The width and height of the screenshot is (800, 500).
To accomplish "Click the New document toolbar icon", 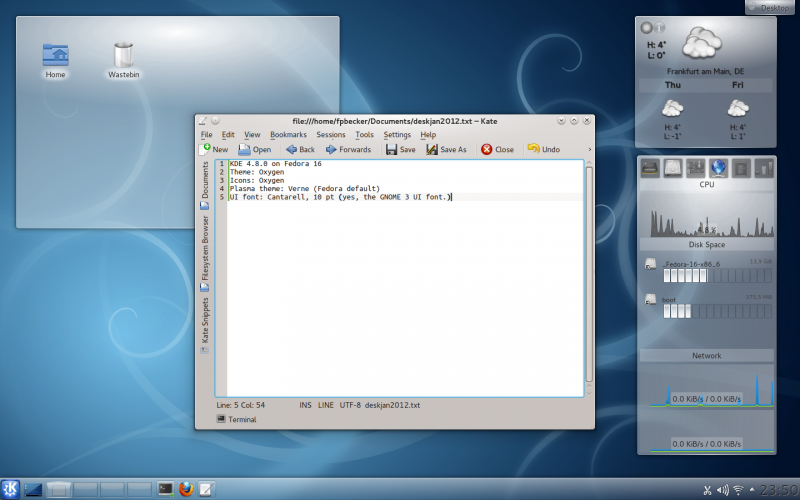I will click(x=205, y=149).
